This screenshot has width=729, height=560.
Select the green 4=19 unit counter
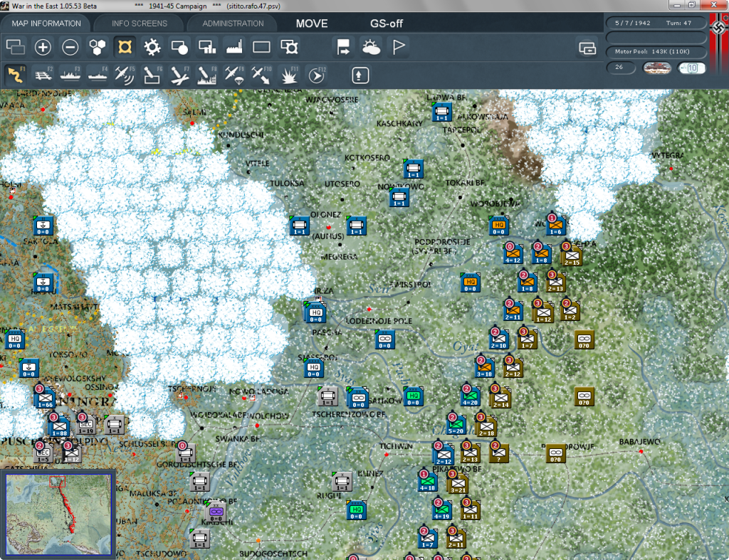point(441,509)
